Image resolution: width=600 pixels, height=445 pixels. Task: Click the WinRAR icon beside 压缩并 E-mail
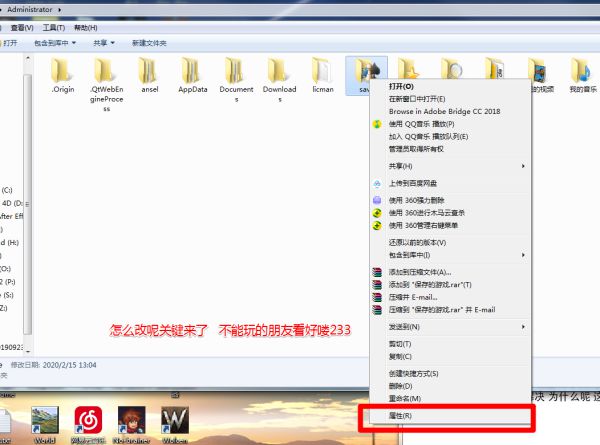[377, 297]
